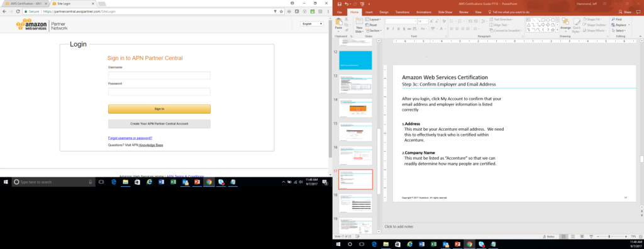Click the Arrange icon in Drawing group
The width and height of the screenshot is (644, 249).
point(565,25)
